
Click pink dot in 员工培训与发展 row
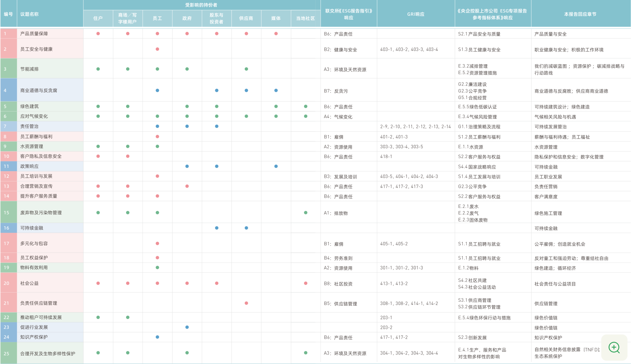click(x=157, y=176)
